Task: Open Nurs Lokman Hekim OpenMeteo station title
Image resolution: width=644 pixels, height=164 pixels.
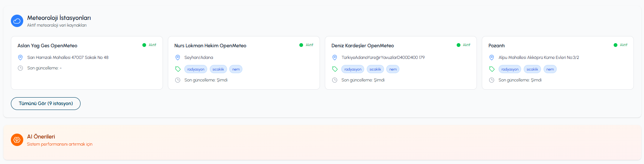Action: pos(210,46)
